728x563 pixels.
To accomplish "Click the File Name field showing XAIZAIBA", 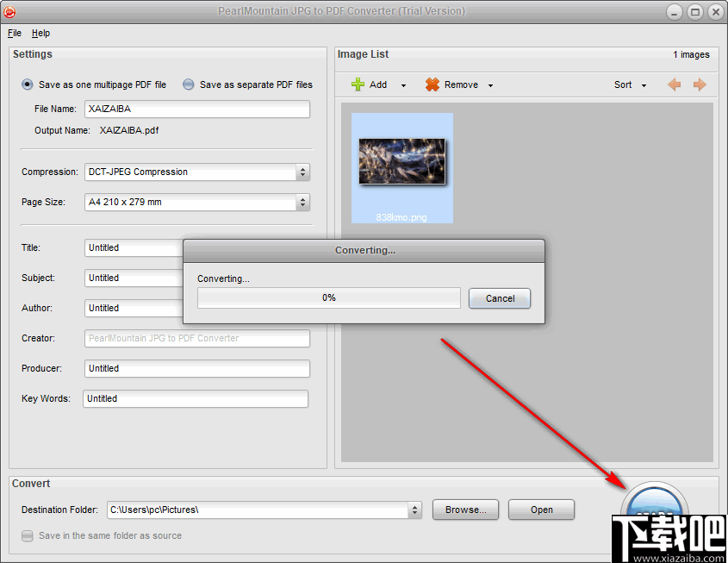I will pos(196,109).
